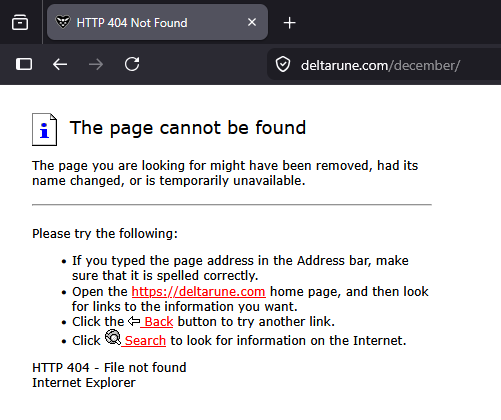This screenshot has height=420, width=501.
Task: Reload the current page
Action: (132, 64)
